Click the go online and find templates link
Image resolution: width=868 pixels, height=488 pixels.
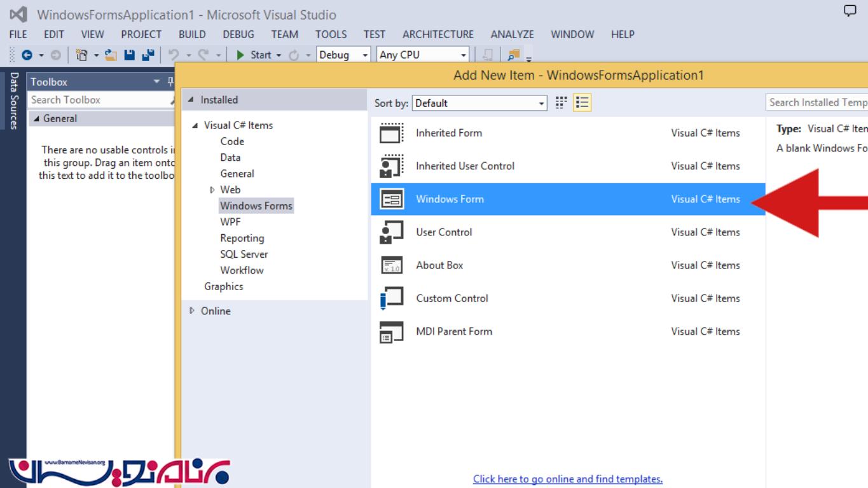click(x=567, y=479)
